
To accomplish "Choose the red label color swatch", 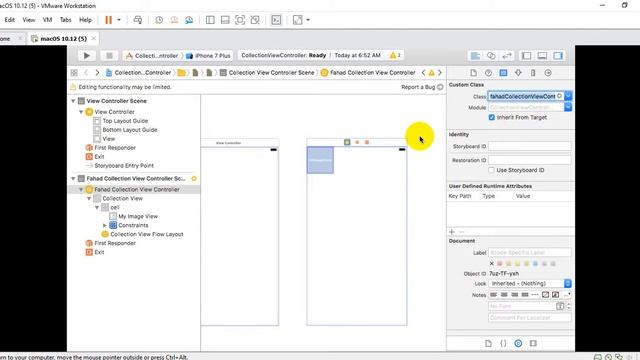I will pos(500,264).
